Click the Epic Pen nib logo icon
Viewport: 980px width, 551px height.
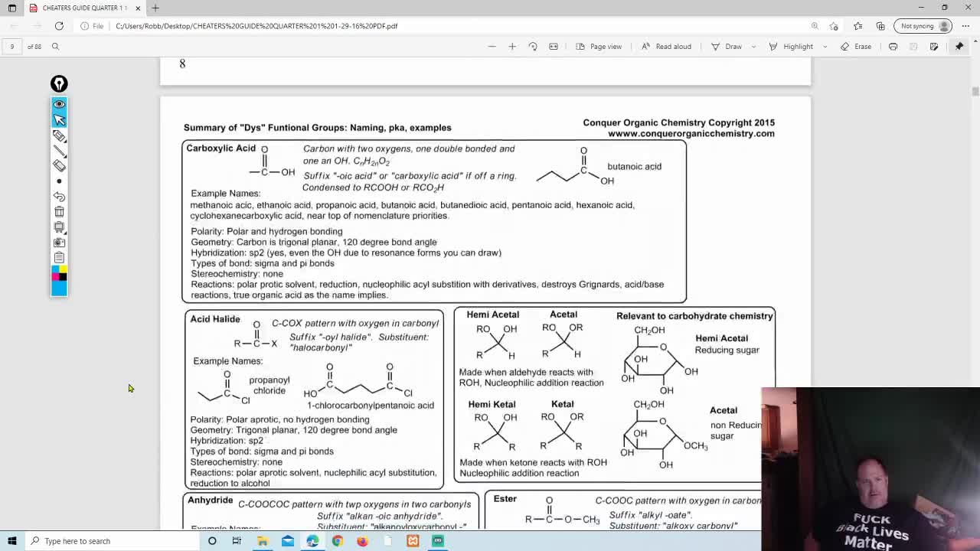[59, 83]
